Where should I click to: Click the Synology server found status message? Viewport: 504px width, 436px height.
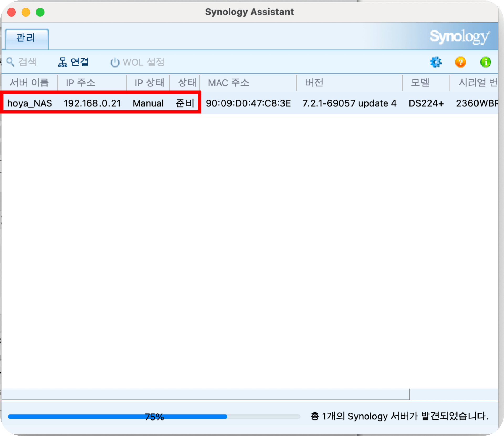(399, 416)
